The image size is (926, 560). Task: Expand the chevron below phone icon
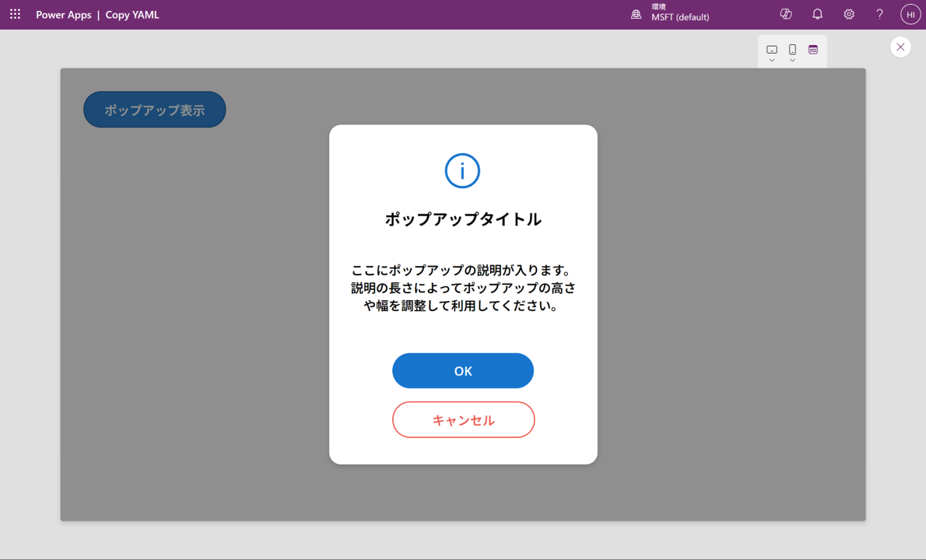(792, 61)
